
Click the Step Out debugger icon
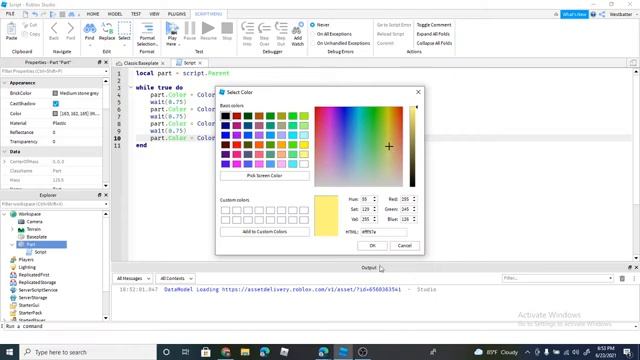coord(281,29)
